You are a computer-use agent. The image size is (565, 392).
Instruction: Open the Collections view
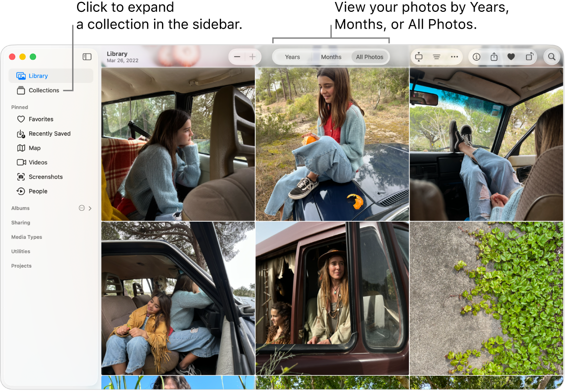pyautogui.click(x=43, y=90)
